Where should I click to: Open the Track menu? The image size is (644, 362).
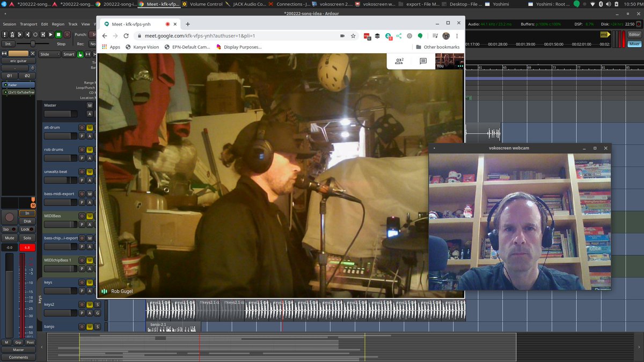[x=73, y=24]
